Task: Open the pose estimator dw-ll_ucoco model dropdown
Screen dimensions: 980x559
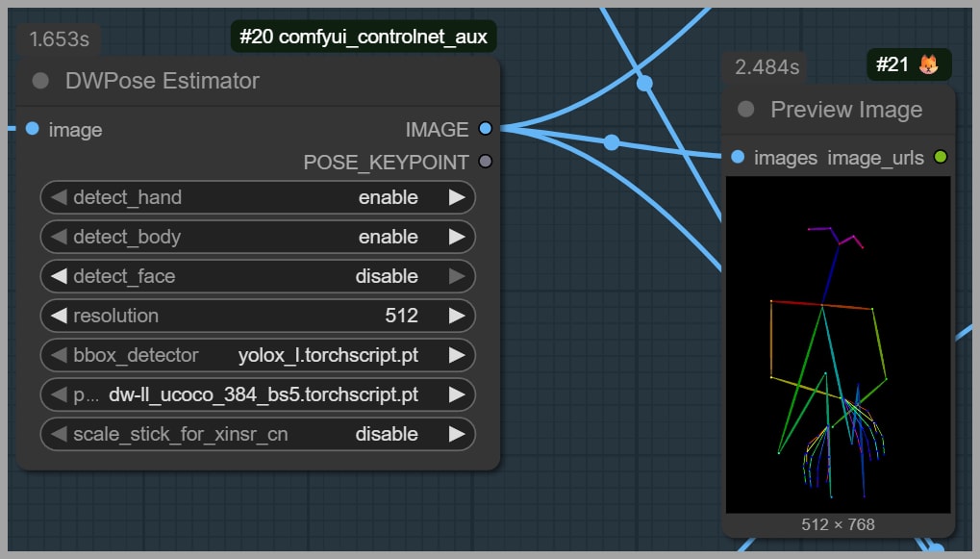Action: 258,394
